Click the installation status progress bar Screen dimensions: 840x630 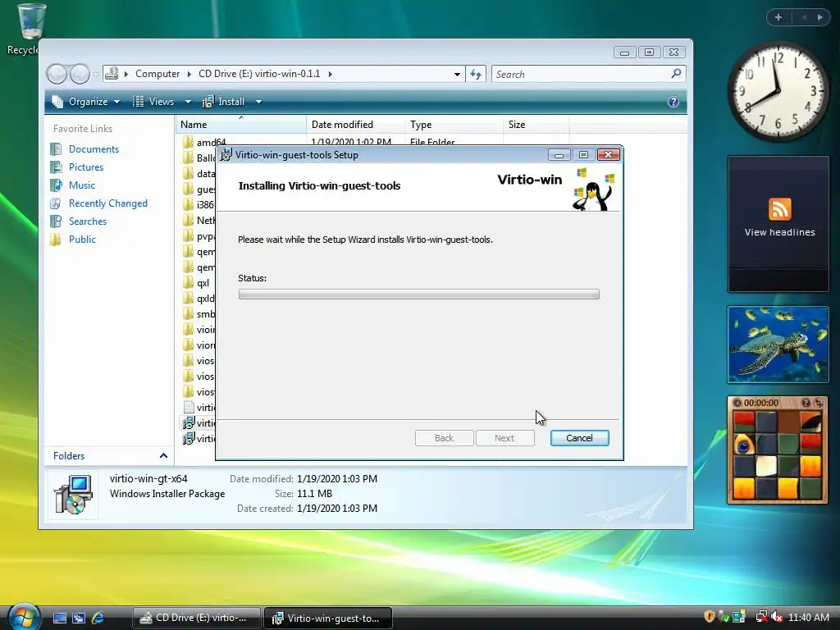419,294
